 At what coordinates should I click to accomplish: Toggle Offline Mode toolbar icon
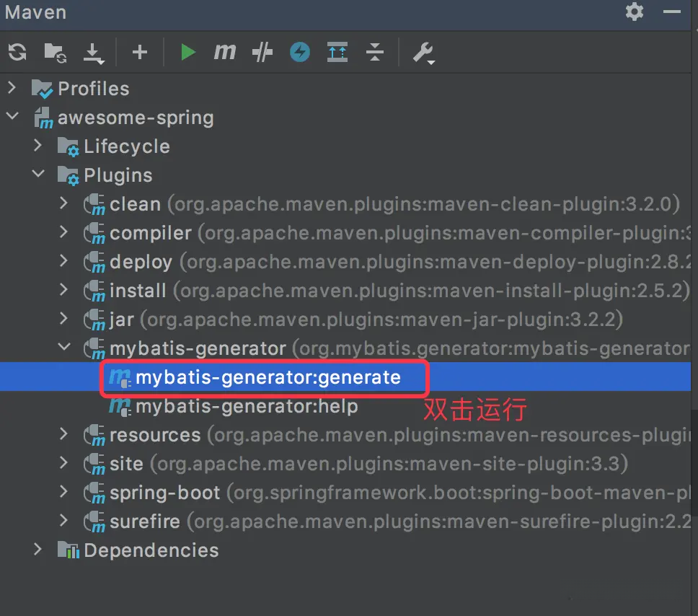[x=262, y=52]
